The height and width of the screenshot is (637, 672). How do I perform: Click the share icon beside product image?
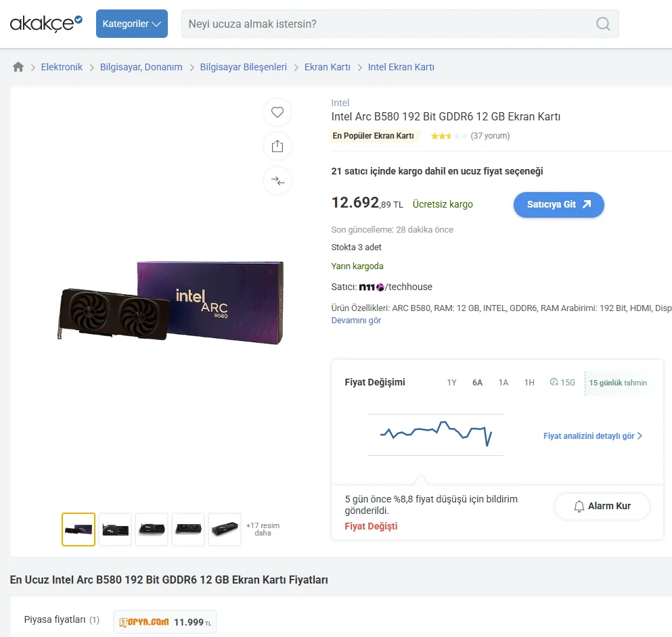[x=277, y=147]
